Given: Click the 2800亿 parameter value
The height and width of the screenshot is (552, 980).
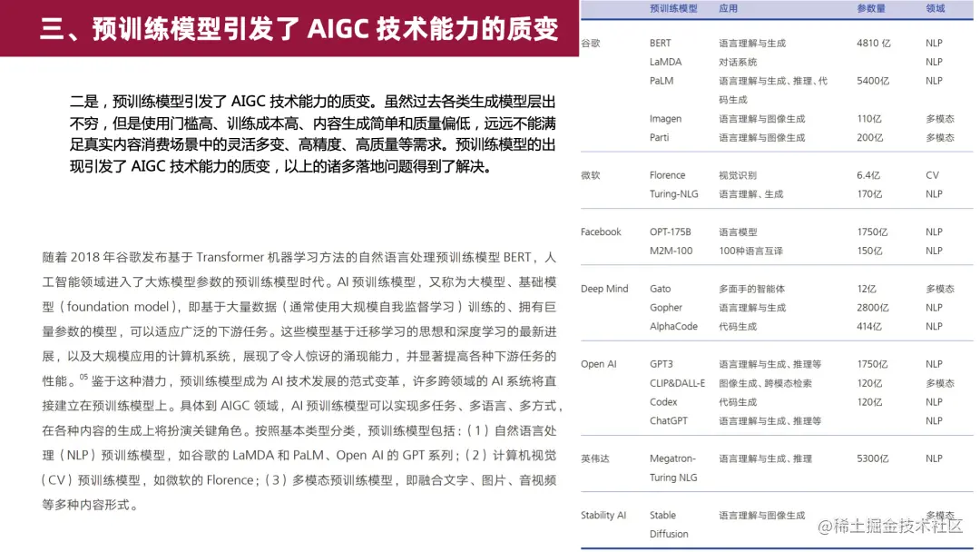Looking at the screenshot, I should tap(873, 308).
